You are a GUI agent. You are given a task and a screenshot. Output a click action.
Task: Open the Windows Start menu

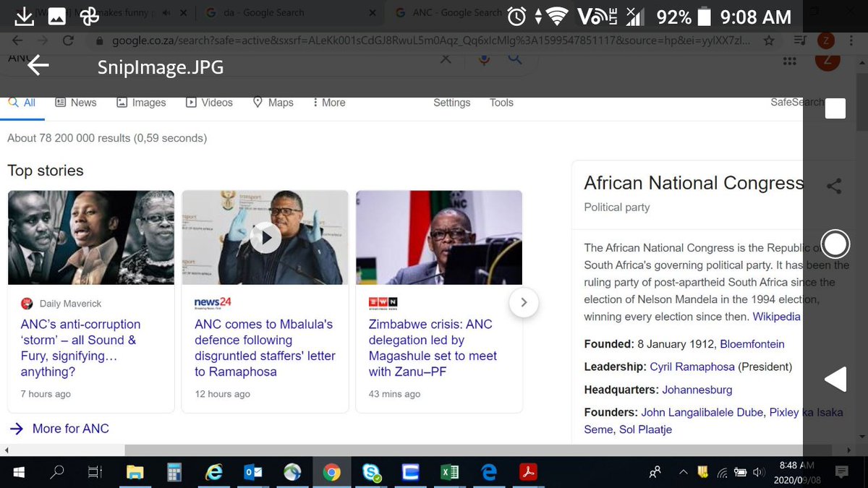19,473
